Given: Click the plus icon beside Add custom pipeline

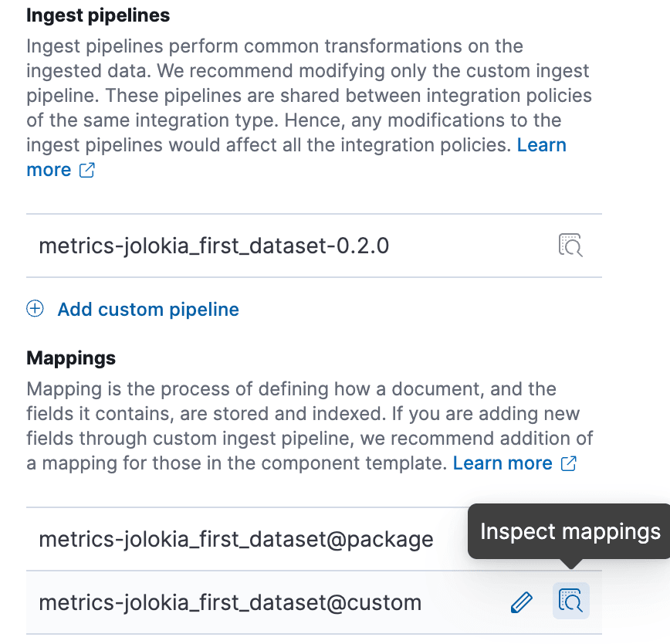Looking at the screenshot, I should (x=36, y=310).
